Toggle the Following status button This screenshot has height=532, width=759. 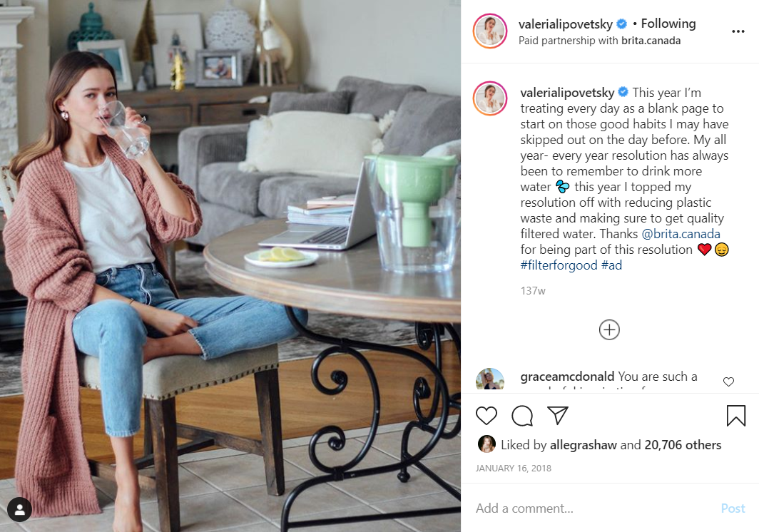pyautogui.click(x=668, y=24)
